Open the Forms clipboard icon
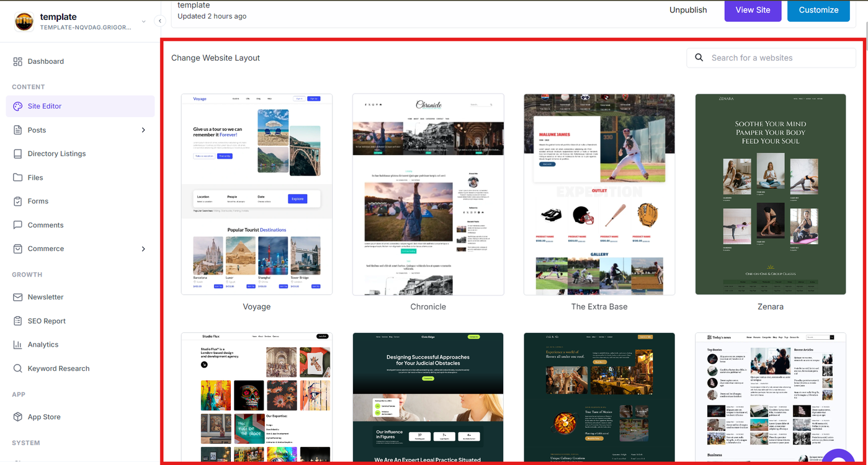The height and width of the screenshot is (465, 868). pos(17,201)
